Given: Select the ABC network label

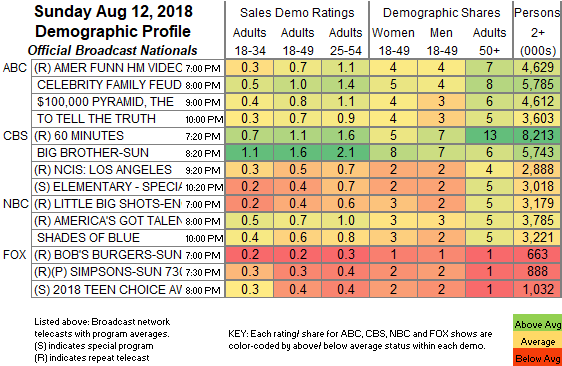Looking at the screenshot, I should pyautogui.click(x=15, y=68).
